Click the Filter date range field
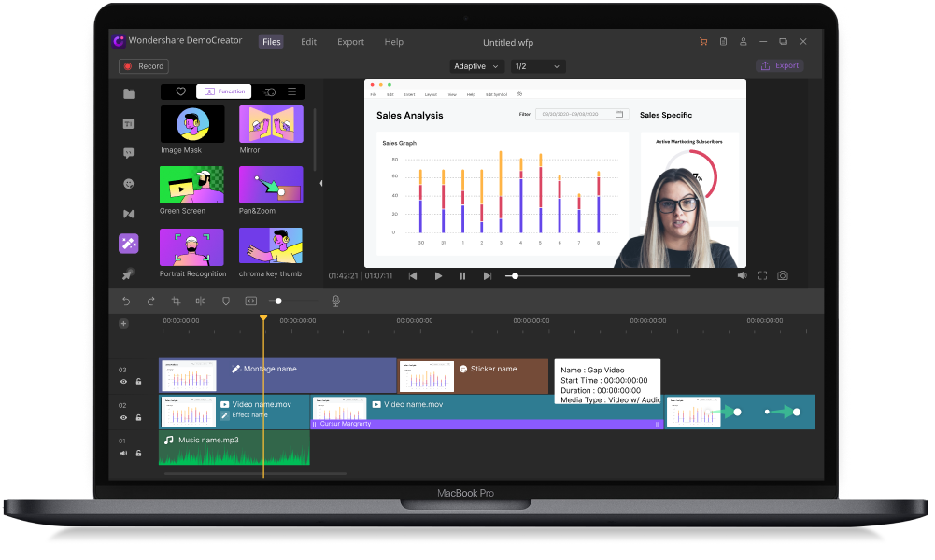Screen dimensions: 935x560 tap(582, 114)
